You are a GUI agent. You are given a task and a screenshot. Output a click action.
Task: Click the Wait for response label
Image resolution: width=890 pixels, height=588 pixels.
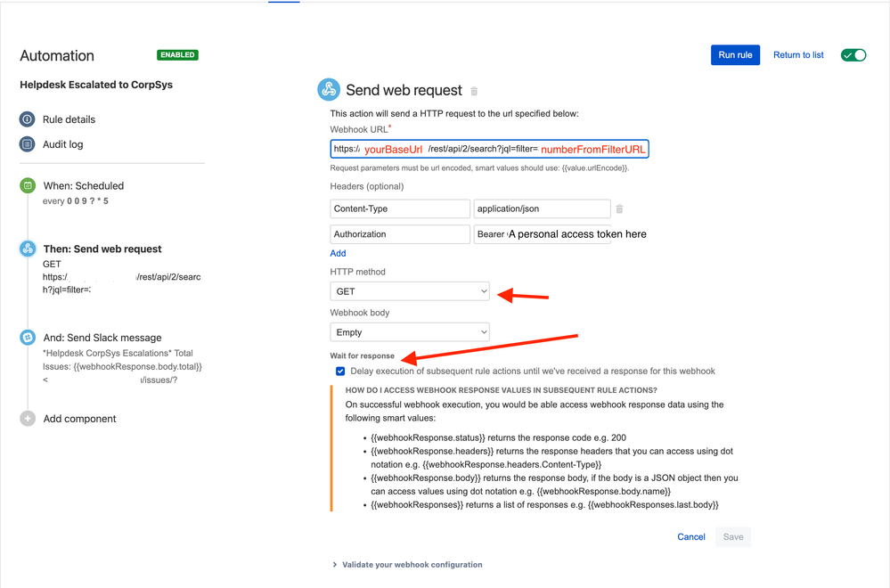[x=362, y=355]
